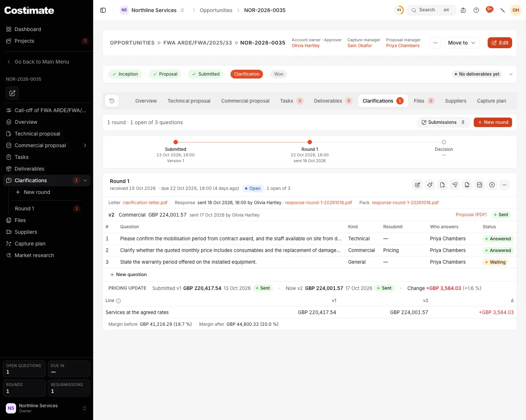Click the red Edit button
The image size is (526, 420).
500,43
